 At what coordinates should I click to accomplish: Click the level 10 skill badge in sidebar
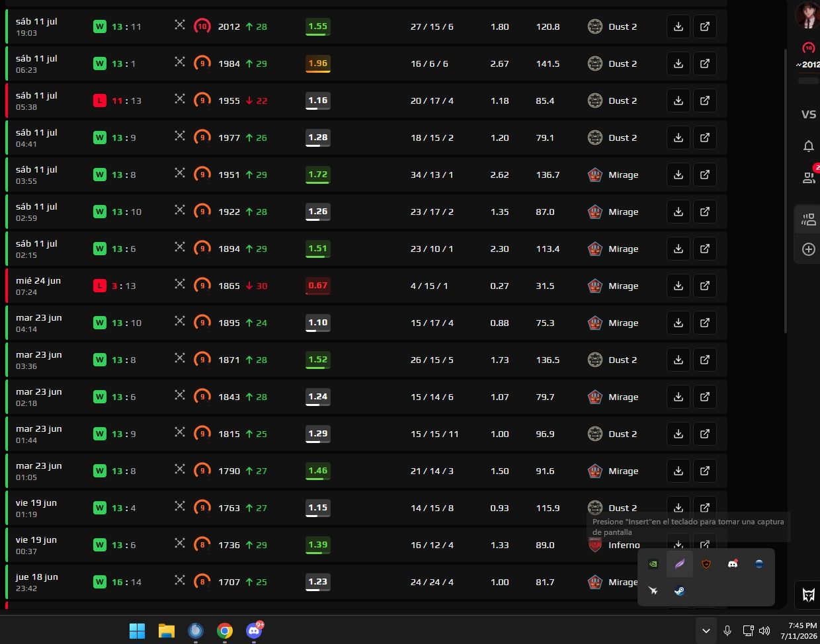click(x=808, y=48)
